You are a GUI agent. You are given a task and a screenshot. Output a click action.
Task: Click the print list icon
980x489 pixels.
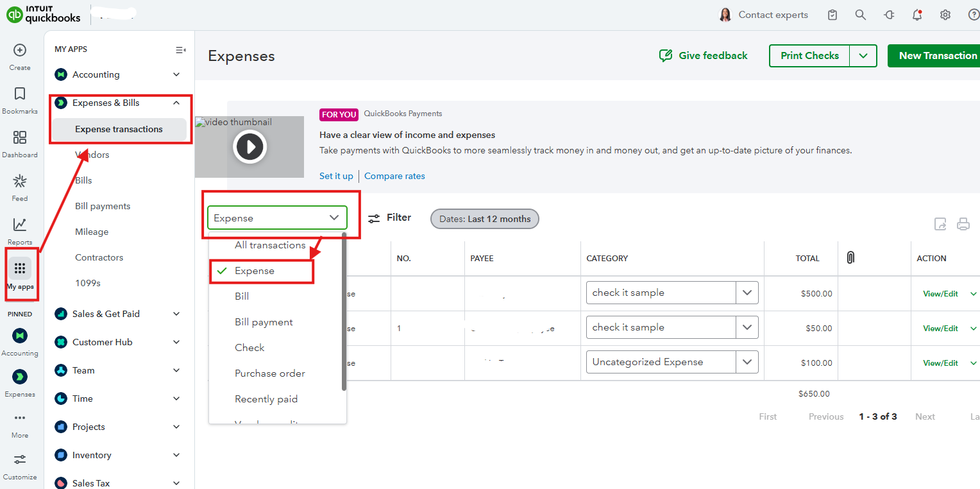click(963, 224)
